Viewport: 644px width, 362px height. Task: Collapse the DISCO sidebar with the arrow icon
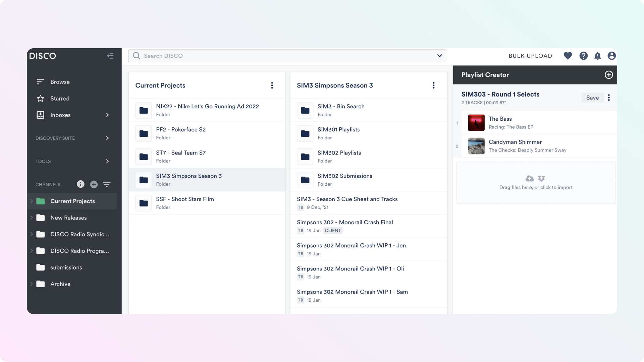110,56
